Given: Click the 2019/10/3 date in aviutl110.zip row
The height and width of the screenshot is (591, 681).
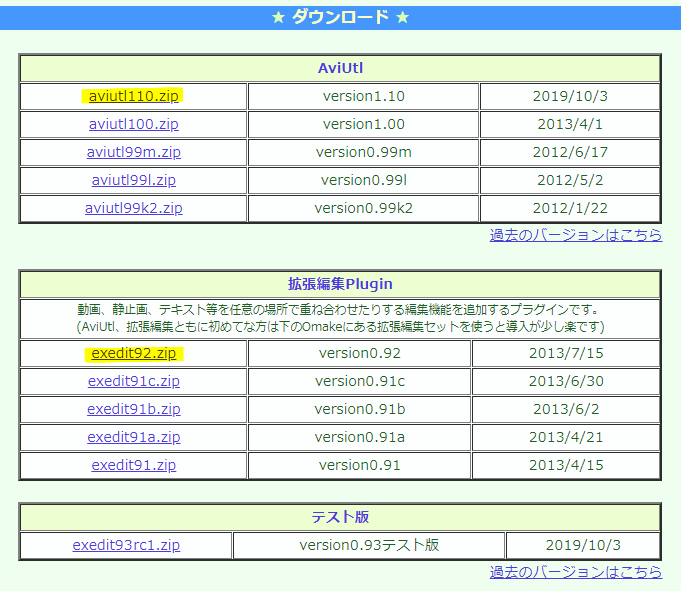Looking at the screenshot, I should pyautogui.click(x=570, y=96).
